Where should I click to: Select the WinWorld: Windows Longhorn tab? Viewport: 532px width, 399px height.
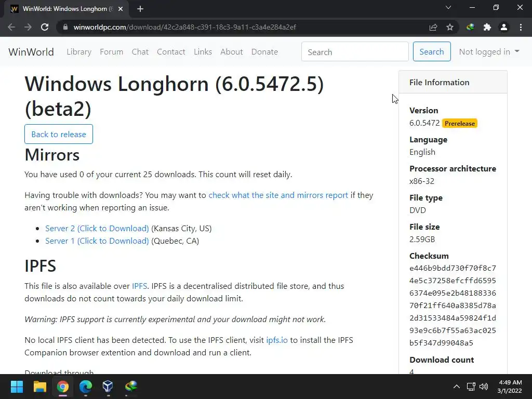tap(66, 9)
